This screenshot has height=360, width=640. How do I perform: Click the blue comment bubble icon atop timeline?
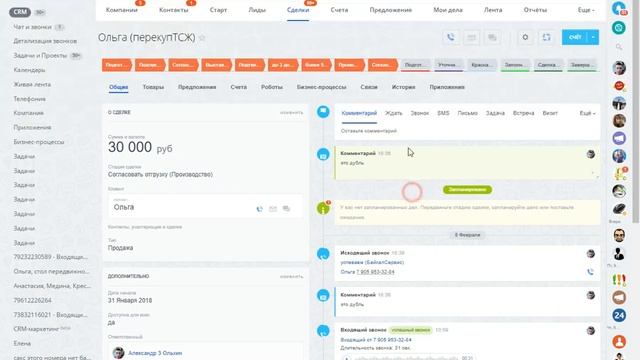[323, 111]
